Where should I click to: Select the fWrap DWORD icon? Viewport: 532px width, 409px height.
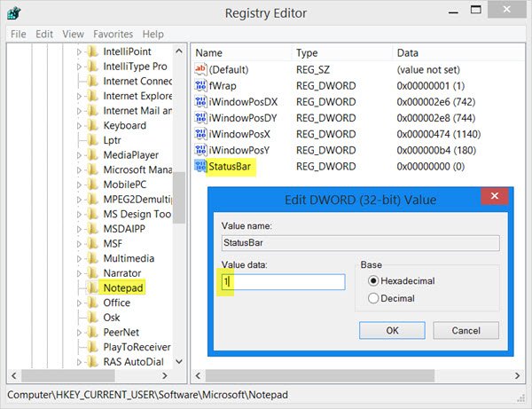pos(201,86)
